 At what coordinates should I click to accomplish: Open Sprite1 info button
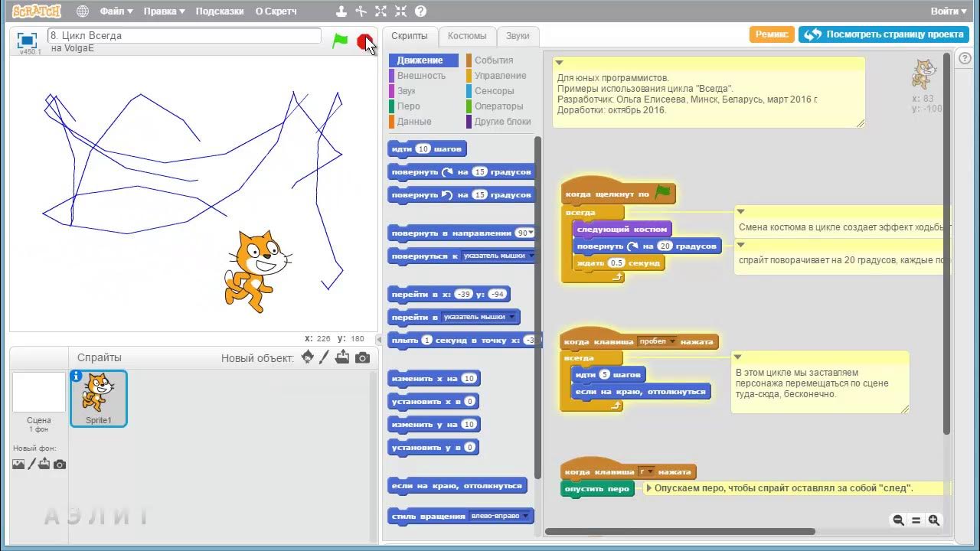click(x=76, y=376)
